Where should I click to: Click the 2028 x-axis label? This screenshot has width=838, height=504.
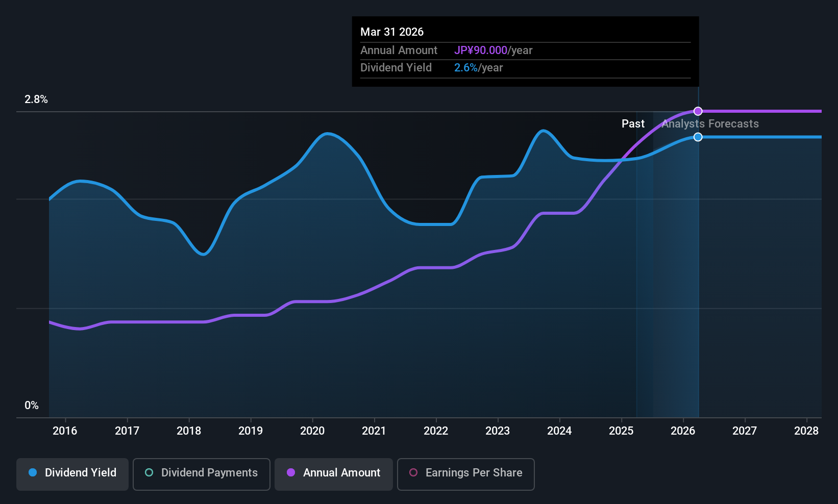click(806, 431)
